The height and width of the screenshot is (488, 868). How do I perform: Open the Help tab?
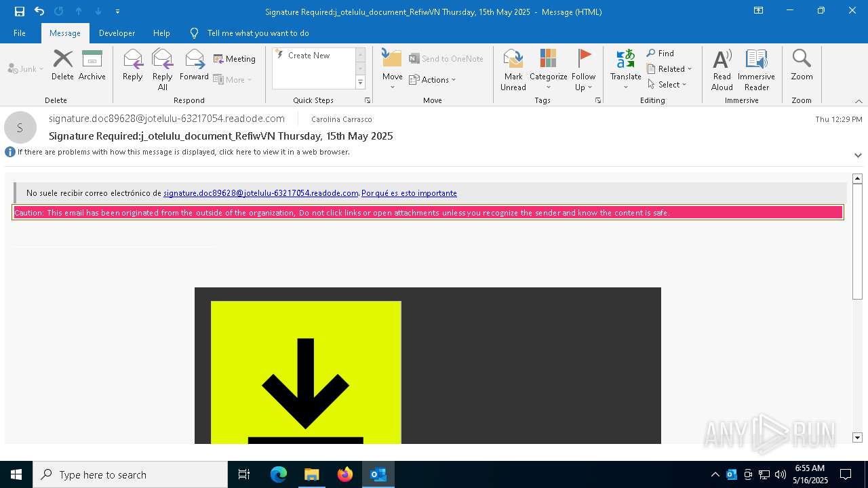point(161,33)
